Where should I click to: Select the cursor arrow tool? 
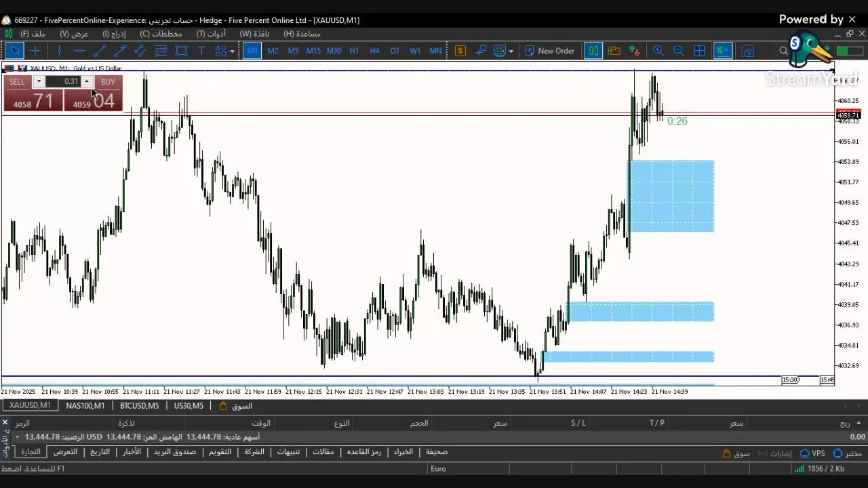14,51
